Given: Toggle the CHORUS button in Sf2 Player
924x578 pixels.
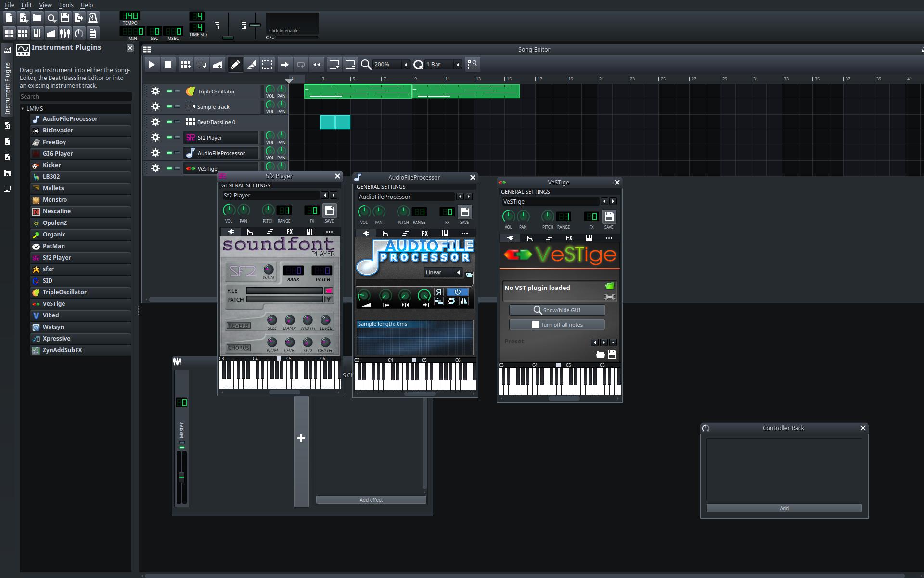Looking at the screenshot, I should [x=239, y=348].
